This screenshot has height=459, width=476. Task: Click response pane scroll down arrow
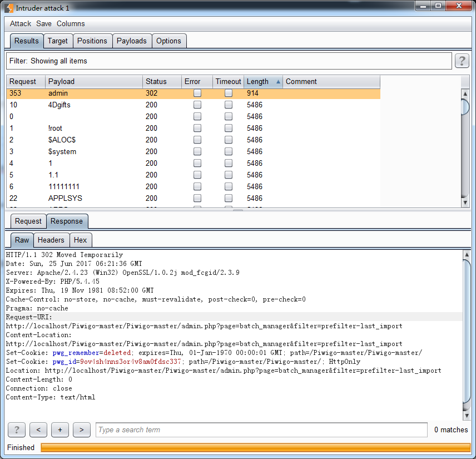coord(467,415)
